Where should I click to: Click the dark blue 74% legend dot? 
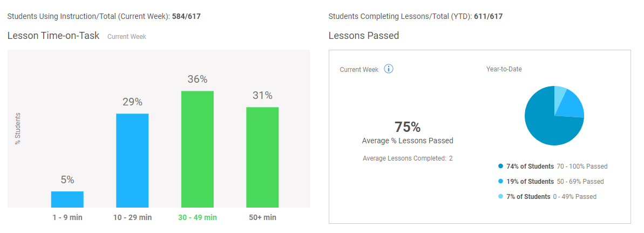pyautogui.click(x=500, y=167)
